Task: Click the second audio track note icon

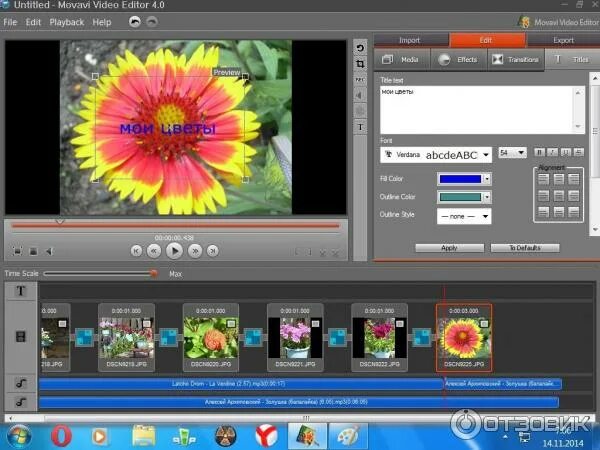Action: [21, 402]
